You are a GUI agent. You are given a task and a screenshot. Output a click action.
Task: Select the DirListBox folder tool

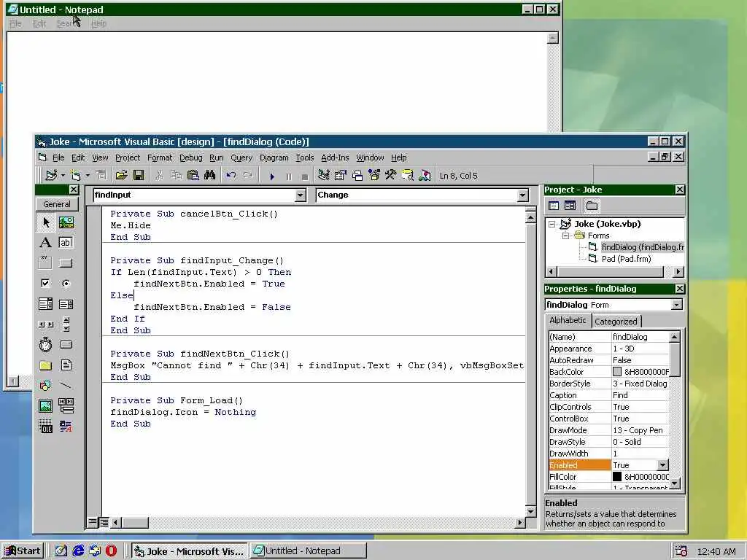click(x=46, y=365)
